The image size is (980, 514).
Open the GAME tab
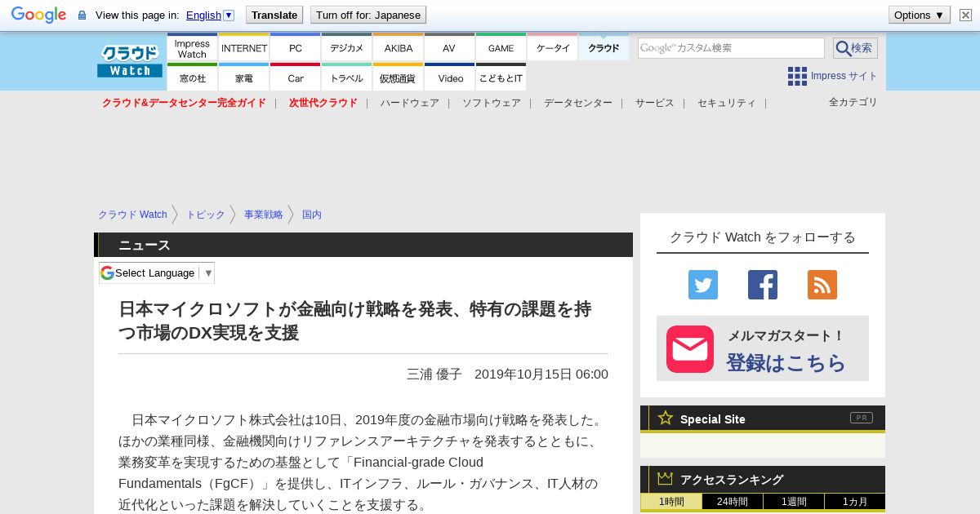click(x=501, y=48)
